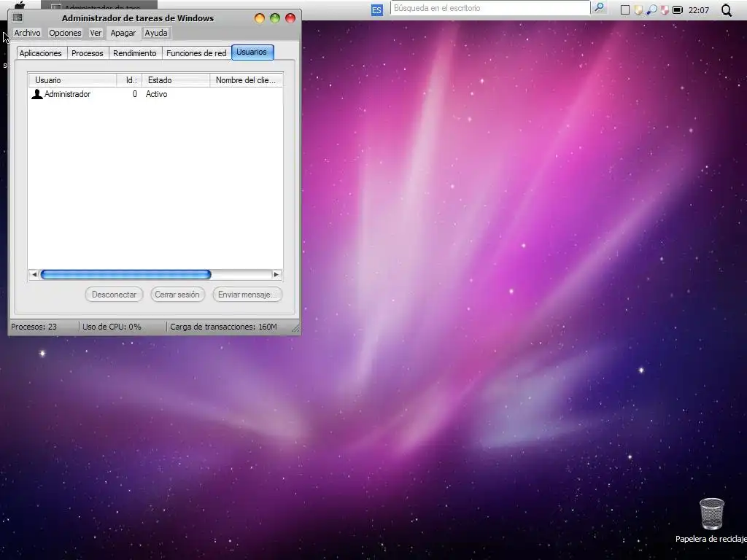The height and width of the screenshot is (560, 747).
Task: Open the Opciones menu
Action: click(x=65, y=33)
